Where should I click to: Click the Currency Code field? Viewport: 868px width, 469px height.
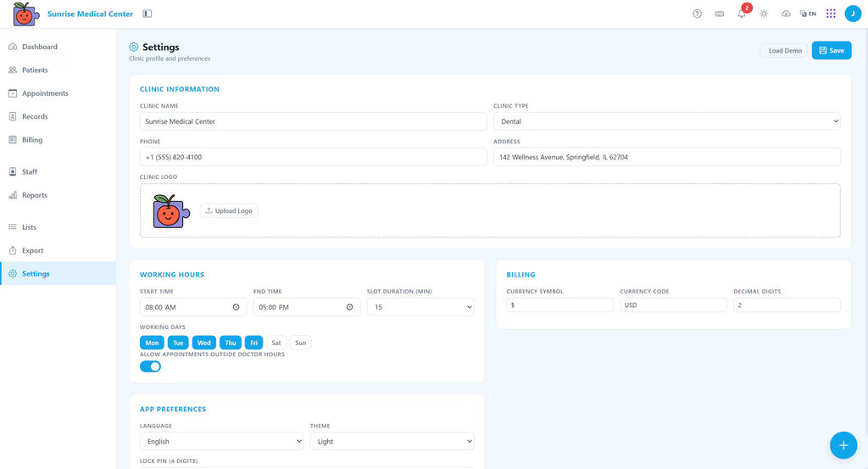pyautogui.click(x=673, y=305)
